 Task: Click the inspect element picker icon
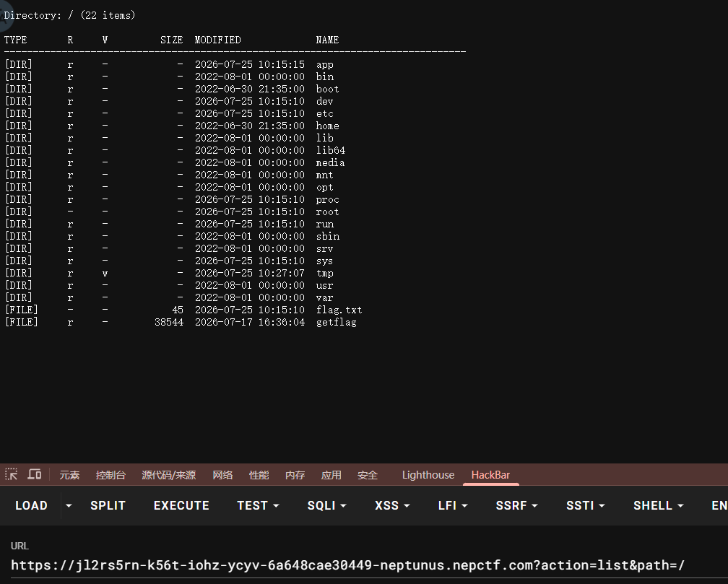(11, 474)
